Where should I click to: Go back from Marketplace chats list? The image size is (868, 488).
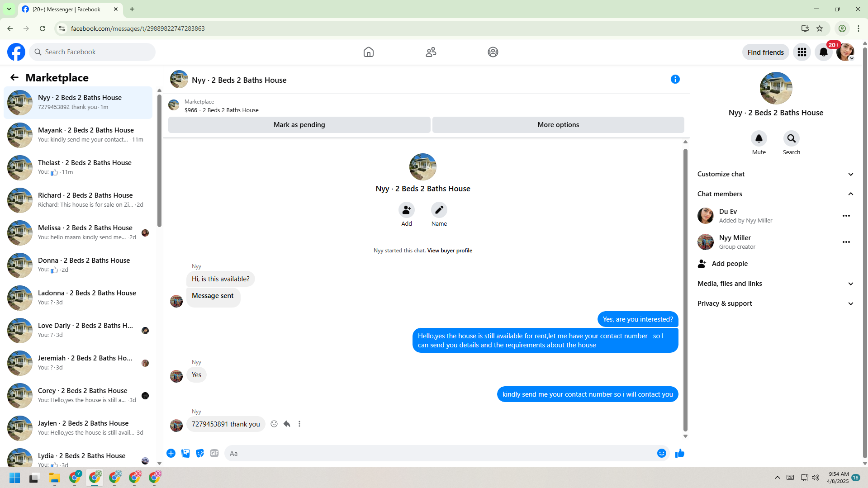pos(14,78)
